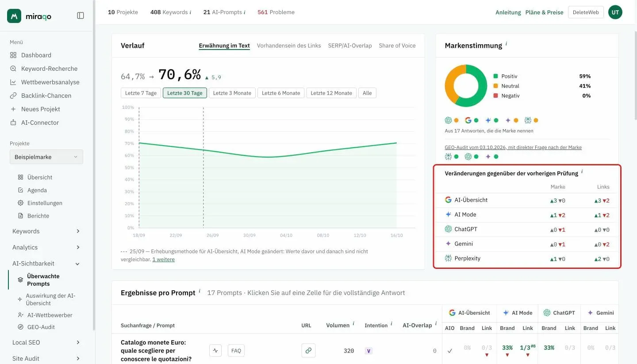
Task: Click the miraqo logo icon
Action: coord(14,16)
